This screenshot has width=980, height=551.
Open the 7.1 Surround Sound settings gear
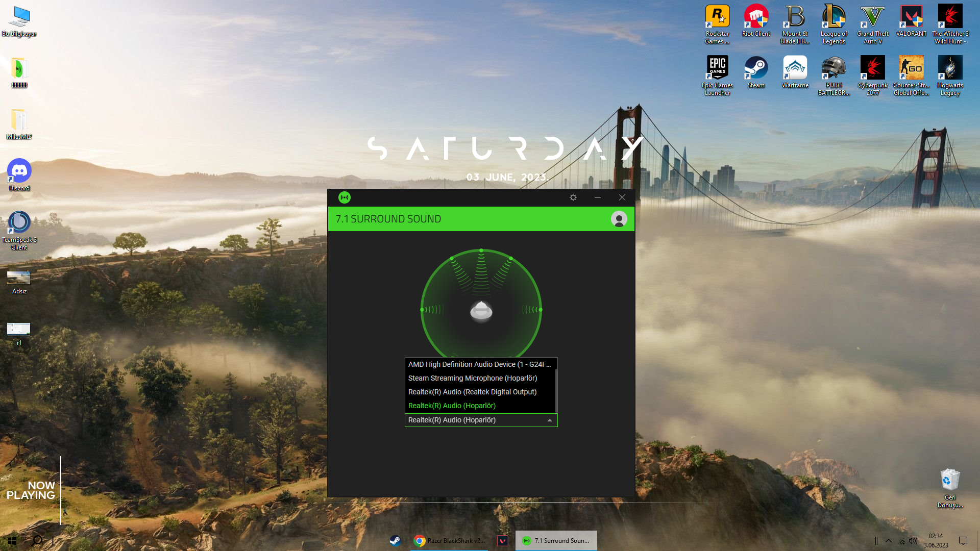tap(573, 197)
